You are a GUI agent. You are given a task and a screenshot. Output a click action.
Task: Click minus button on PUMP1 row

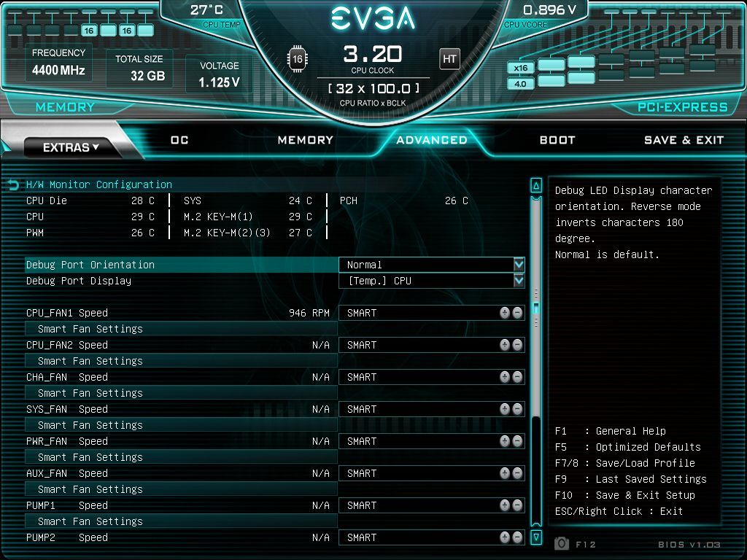(517, 505)
